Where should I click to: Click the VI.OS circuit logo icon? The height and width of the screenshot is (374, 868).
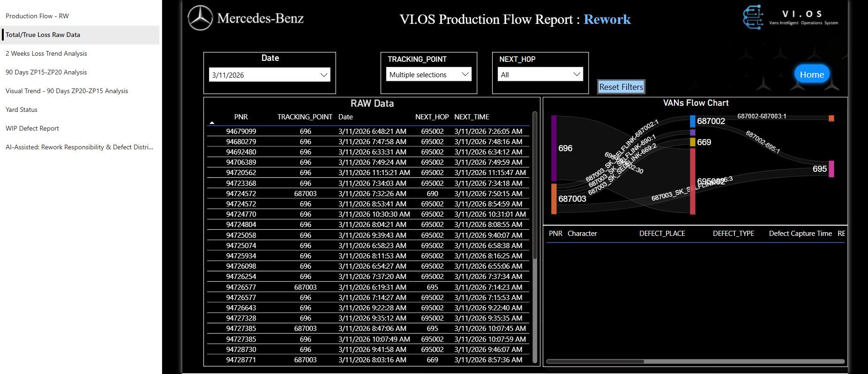tap(753, 18)
